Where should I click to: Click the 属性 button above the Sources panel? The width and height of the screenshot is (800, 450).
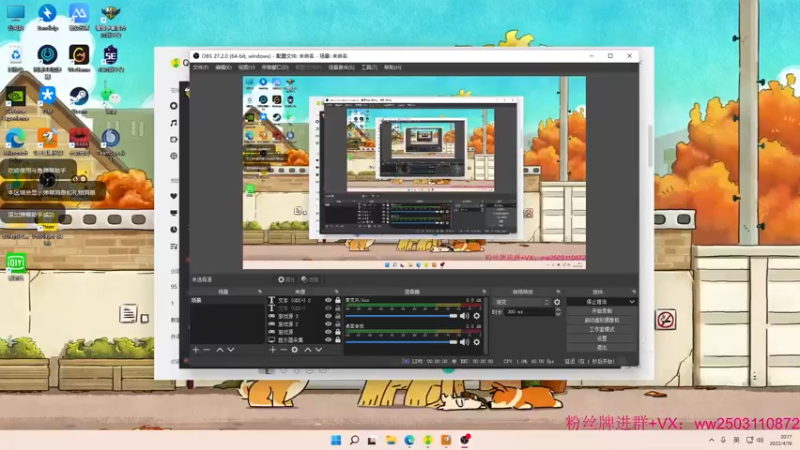pos(287,280)
